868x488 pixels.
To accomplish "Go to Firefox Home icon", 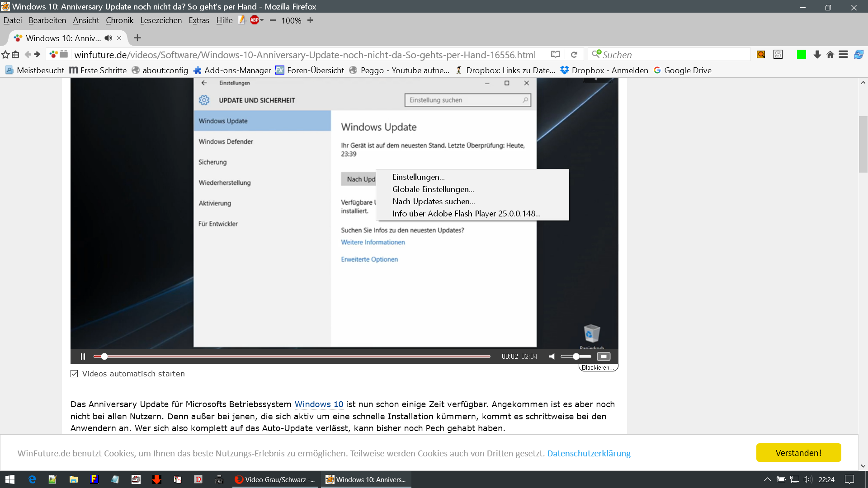I will pos(830,55).
